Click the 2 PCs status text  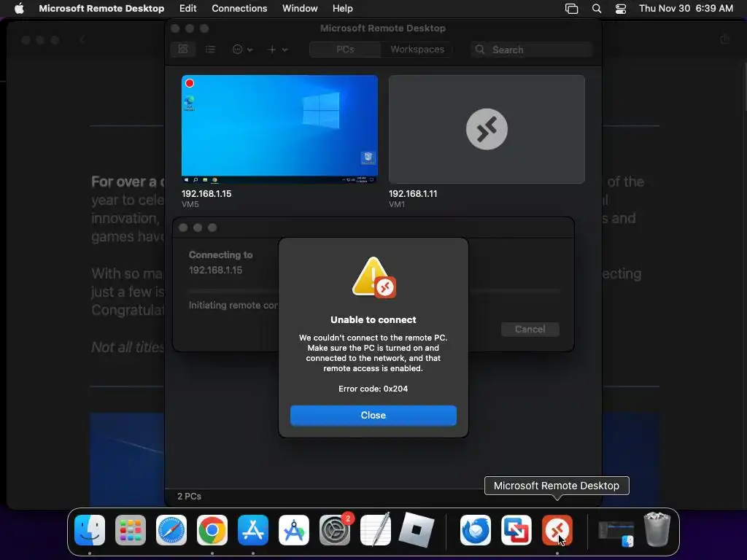coord(189,496)
